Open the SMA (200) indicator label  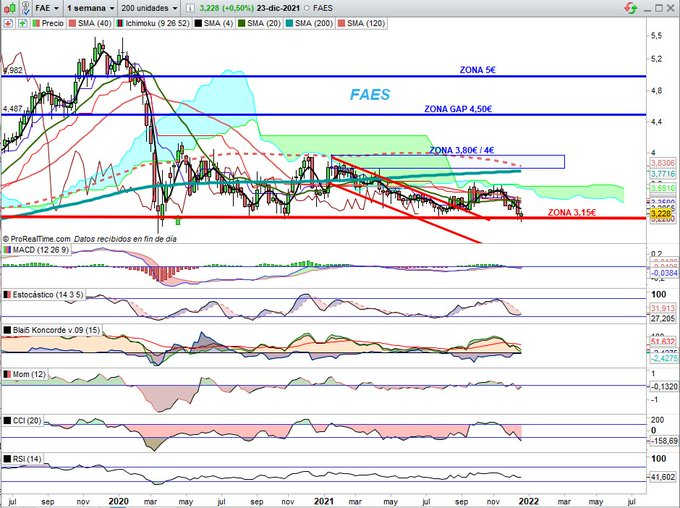(x=313, y=23)
